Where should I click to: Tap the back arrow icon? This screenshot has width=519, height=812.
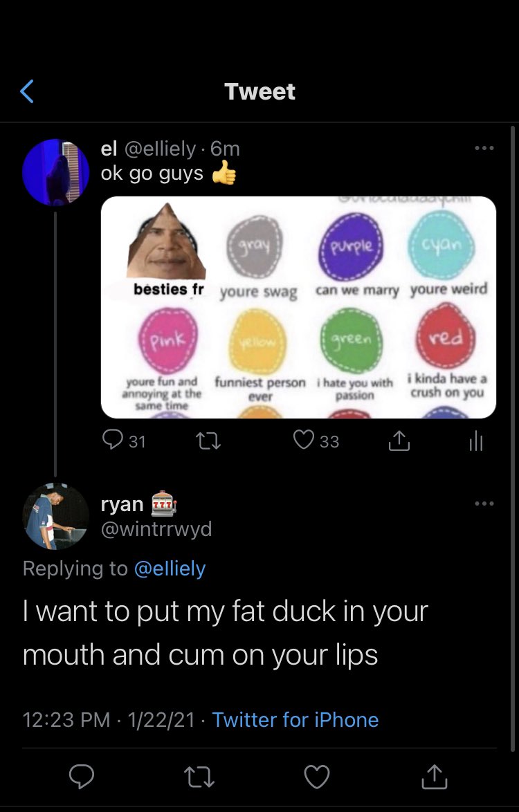coord(27,91)
